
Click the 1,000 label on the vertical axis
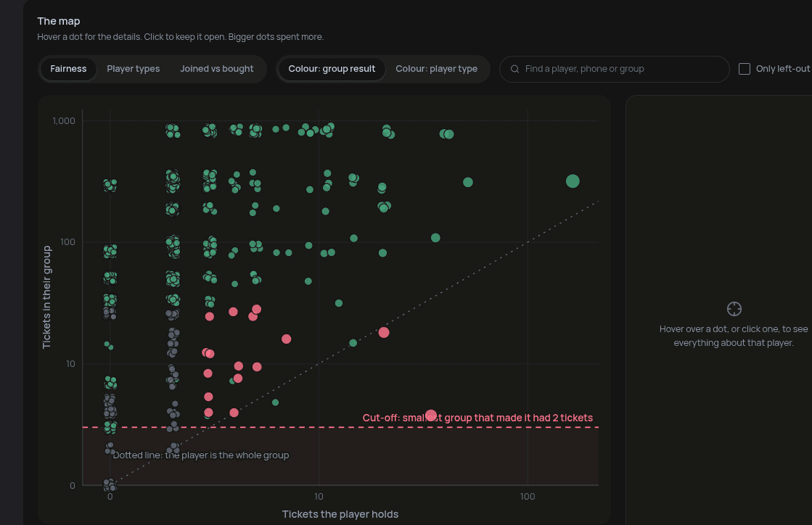(64, 120)
